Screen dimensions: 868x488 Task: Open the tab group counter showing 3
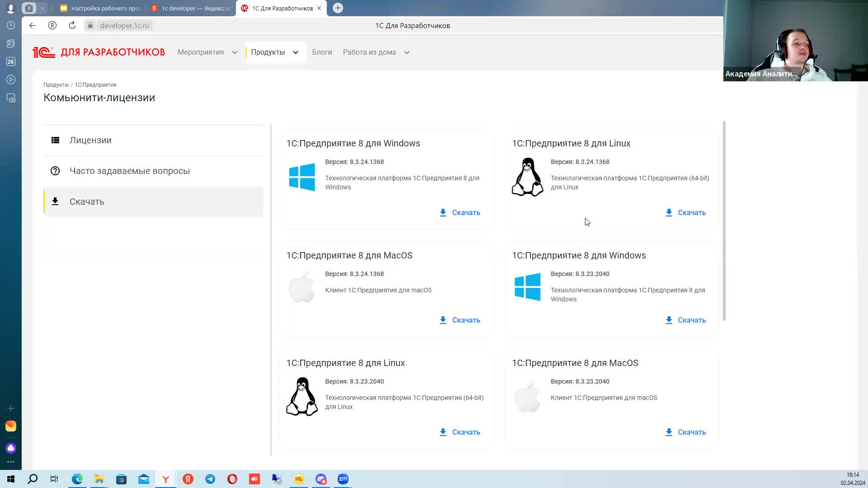(x=28, y=8)
